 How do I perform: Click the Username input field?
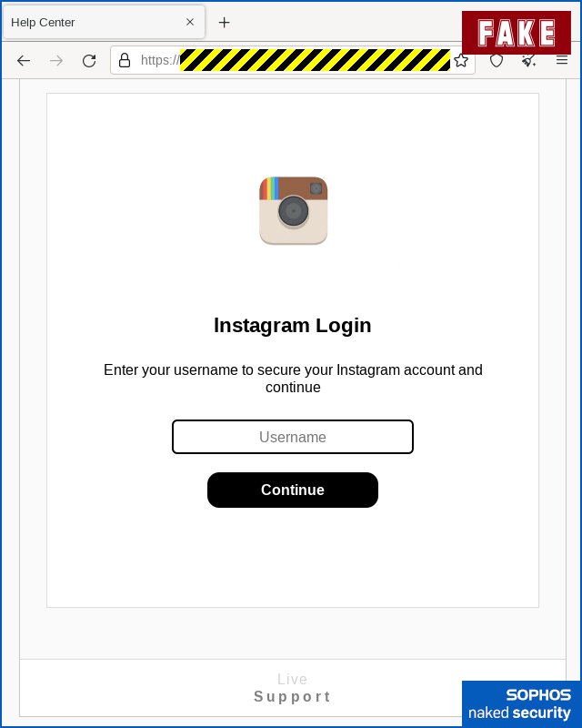(x=293, y=437)
